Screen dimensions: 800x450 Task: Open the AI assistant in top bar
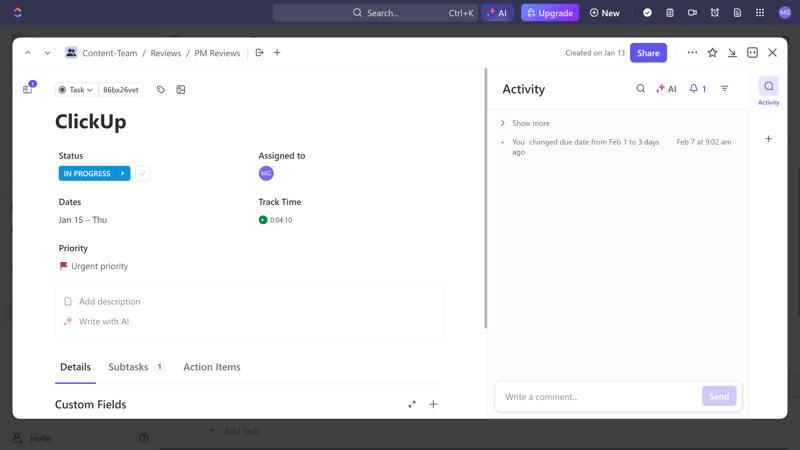tap(497, 13)
